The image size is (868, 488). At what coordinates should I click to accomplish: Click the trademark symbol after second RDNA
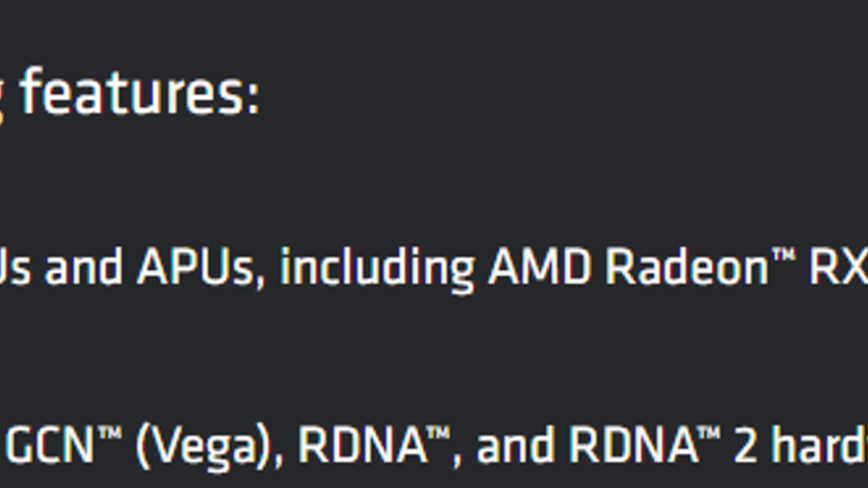(709, 433)
